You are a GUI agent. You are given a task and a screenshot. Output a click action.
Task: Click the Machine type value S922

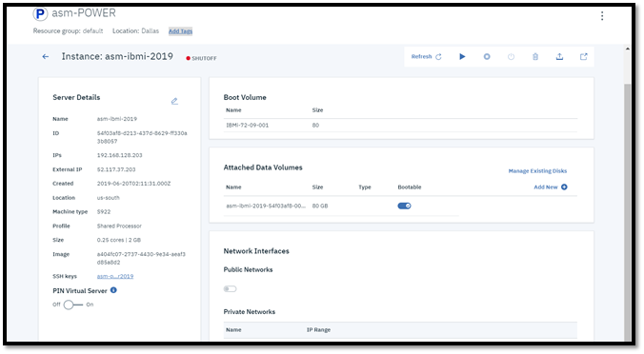(x=104, y=212)
